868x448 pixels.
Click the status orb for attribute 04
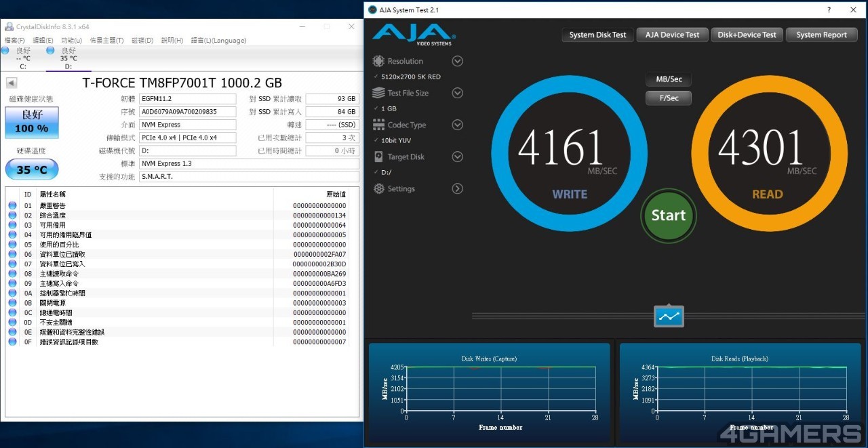pos(12,235)
